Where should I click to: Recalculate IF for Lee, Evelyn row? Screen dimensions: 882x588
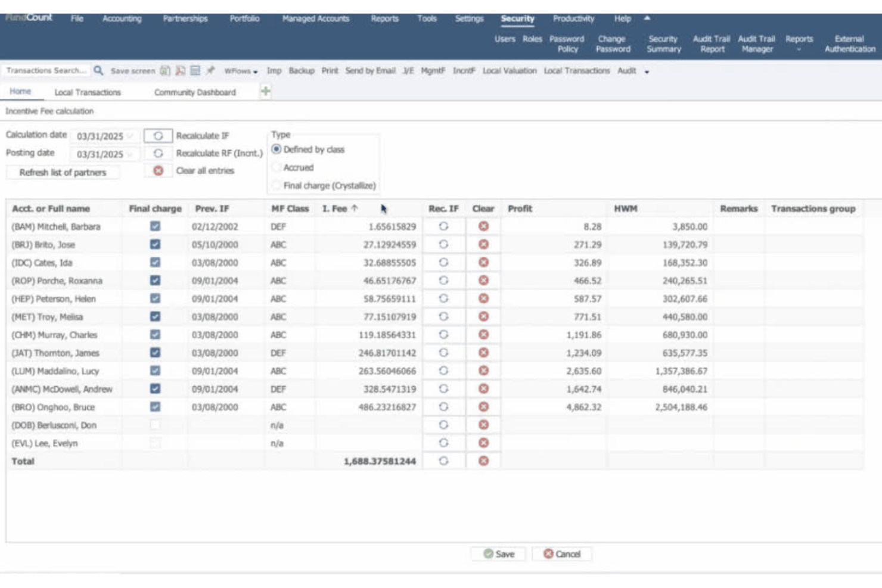(x=443, y=443)
